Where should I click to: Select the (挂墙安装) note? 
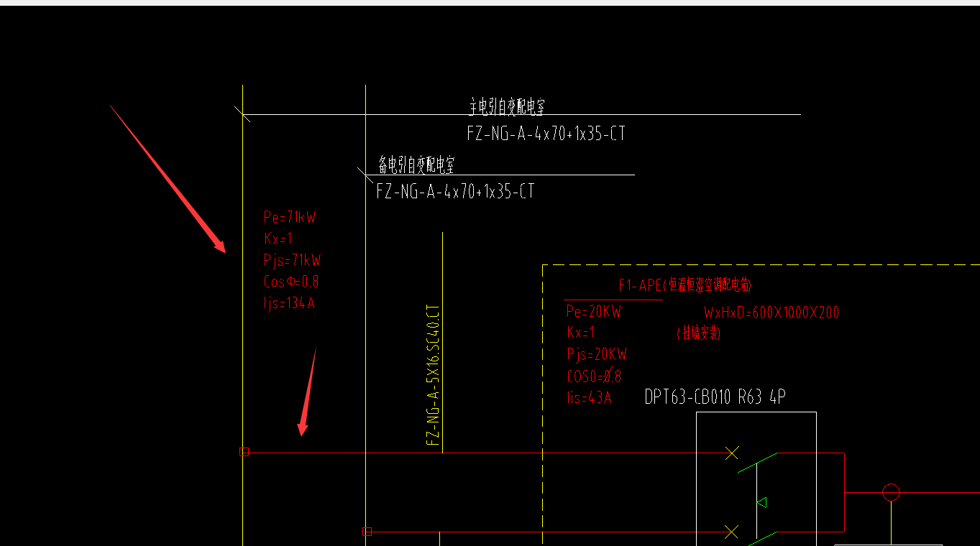click(699, 333)
